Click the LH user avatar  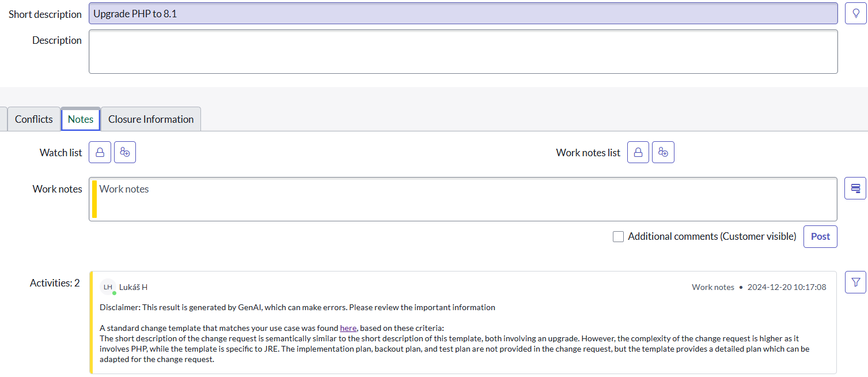(x=108, y=287)
